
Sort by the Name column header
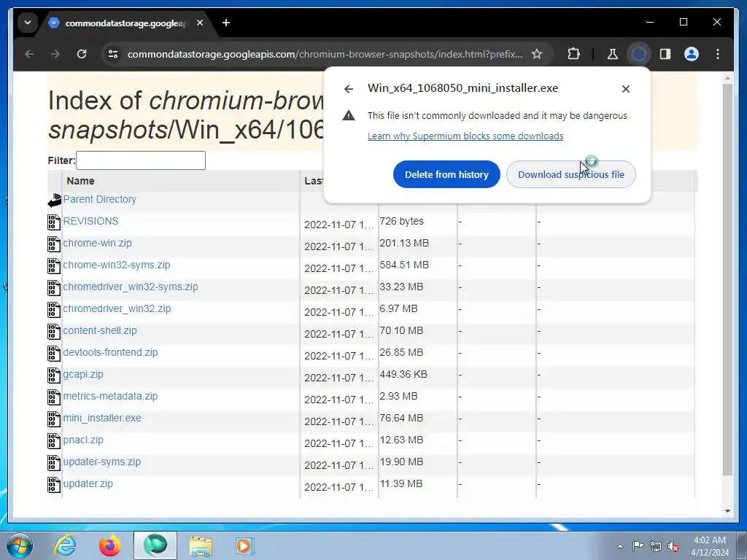point(80,181)
